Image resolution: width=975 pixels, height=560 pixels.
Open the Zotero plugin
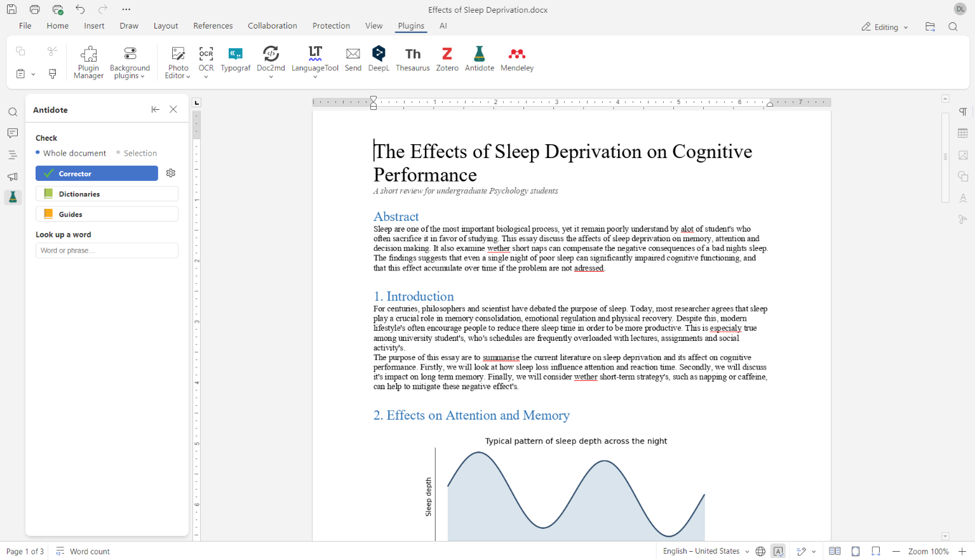click(447, 59)
